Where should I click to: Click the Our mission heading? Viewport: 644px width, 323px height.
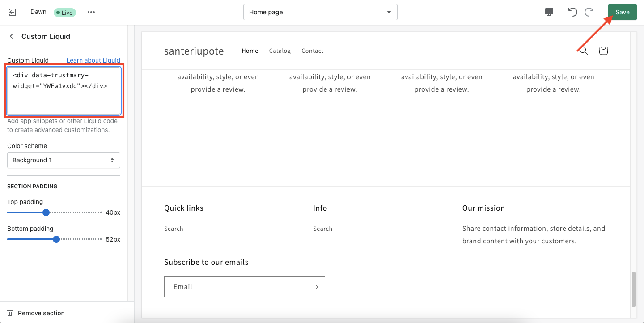point(483,208)
